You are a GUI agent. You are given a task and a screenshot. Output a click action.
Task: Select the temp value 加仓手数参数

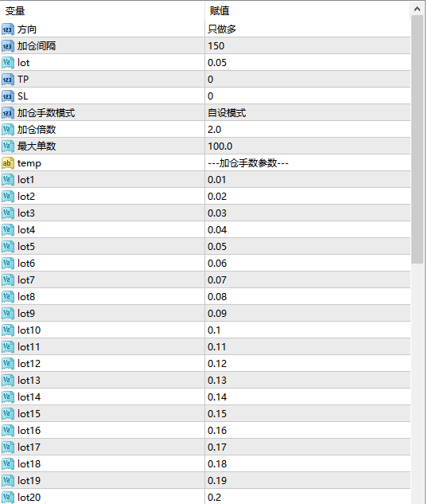click(248, 163)
